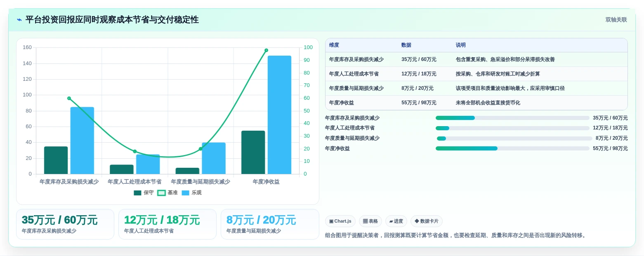Click the line point above 年度库存及采购损失减少
644x256 pixels.
pyautogui.click(x=69, y=98)
